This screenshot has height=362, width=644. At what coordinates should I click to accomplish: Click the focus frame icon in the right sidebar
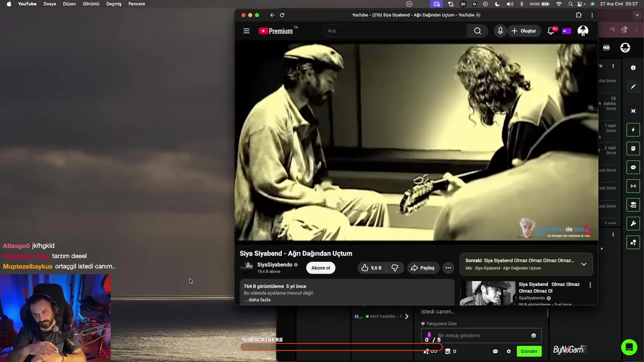coord(633,111)
